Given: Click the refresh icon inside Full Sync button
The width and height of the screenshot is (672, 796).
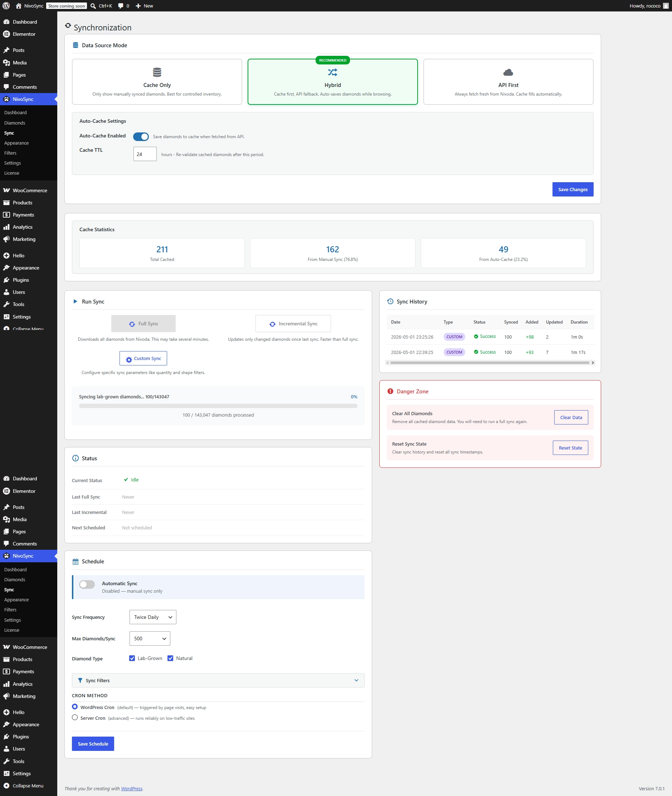Looking at the screenshot, I should [x=132, y=324].
